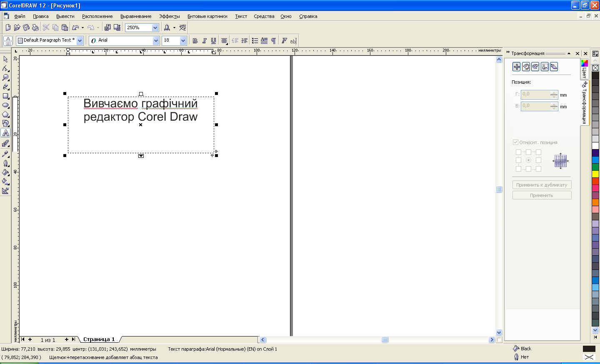The width and height of the screenshot is (600, 364).
Task: Toggle Italic text formatting
Action: (x=204, y=41)
